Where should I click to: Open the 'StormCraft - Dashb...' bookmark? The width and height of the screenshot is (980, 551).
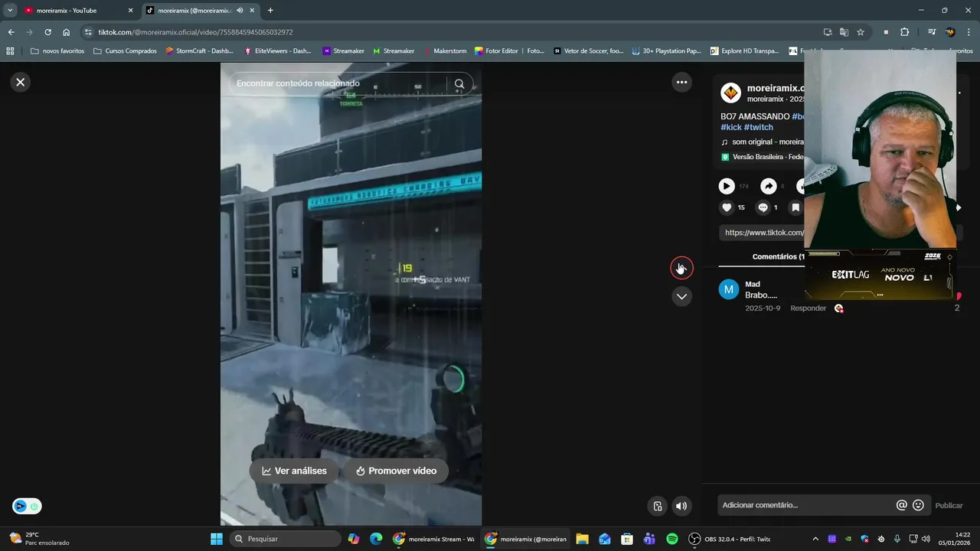pos(200,51)
